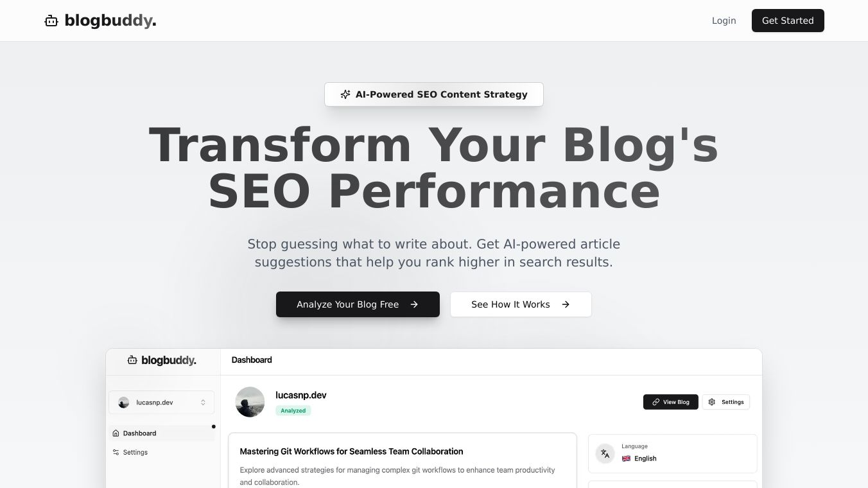Click the Login link

(x=724, y=21)
